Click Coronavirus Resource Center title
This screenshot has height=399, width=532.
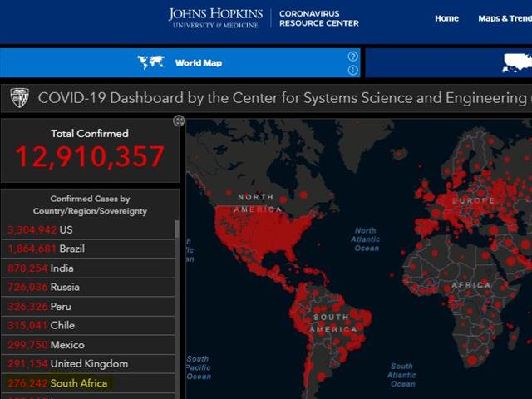click(318, 18)
